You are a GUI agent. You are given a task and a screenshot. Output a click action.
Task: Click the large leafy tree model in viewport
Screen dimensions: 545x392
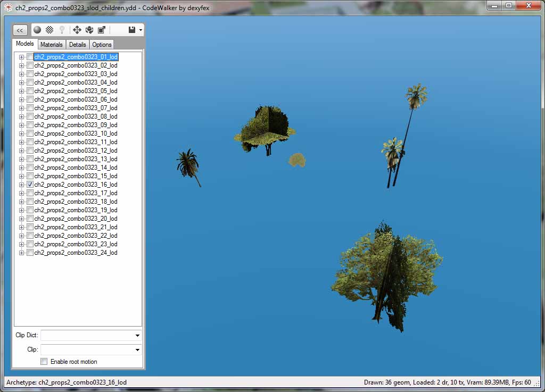pyautogui.click(x=387, y=276)
